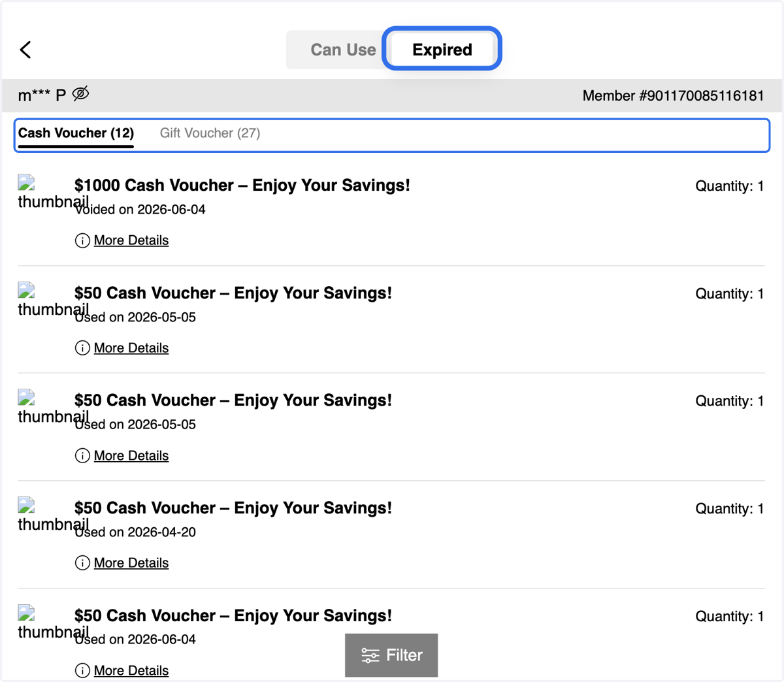
Task: Open the Filter button
Action: tap(391, 655)
